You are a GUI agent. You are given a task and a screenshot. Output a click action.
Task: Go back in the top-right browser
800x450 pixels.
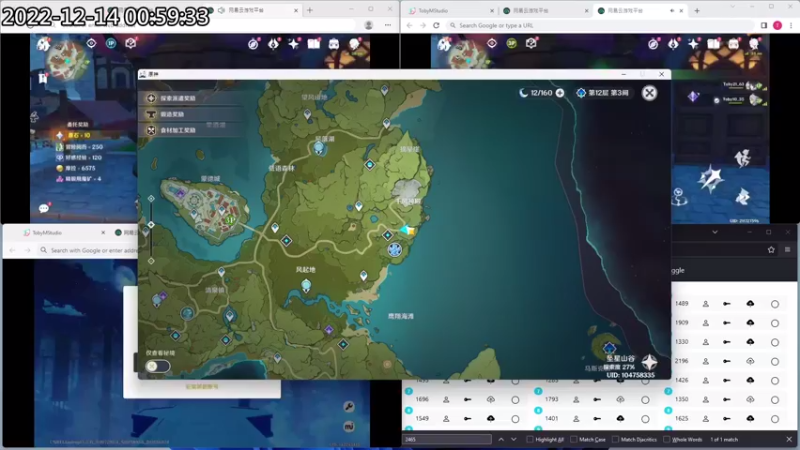coord(409,25)
